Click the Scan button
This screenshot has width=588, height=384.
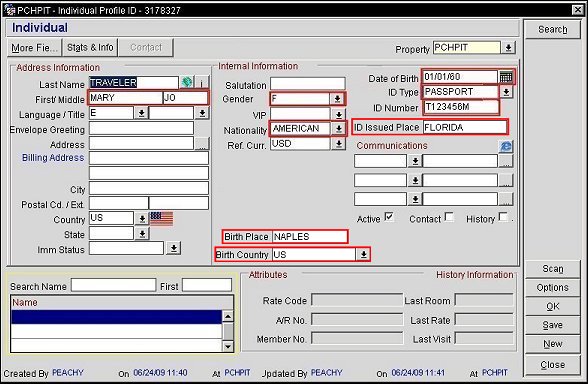pyautogui.click(x=552, y=269)
